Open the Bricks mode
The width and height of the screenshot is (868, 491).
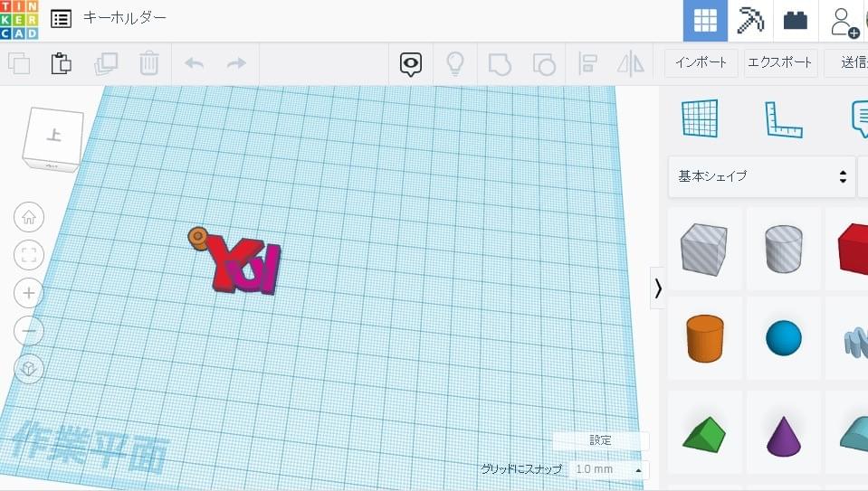click(x=796, y=21)
